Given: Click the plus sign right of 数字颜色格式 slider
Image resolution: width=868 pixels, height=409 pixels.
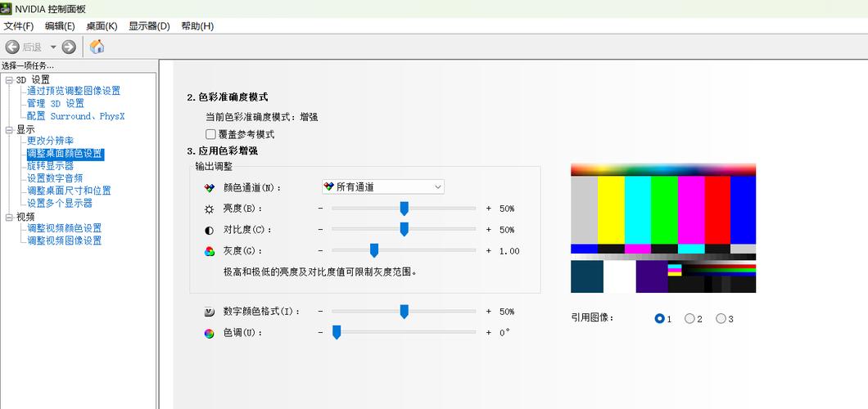Looking at the screenshot, I should click(488, 311).
